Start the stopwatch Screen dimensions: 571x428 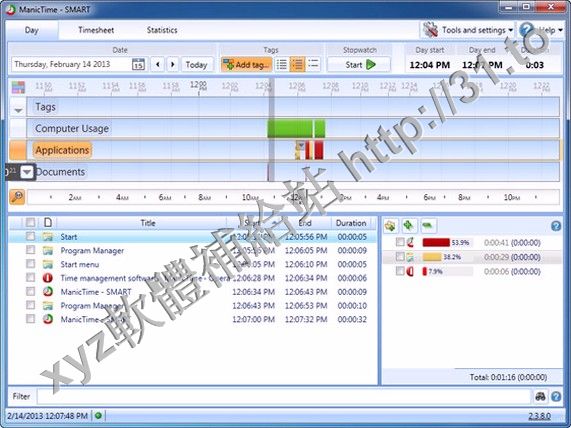(x=359, y=65)
